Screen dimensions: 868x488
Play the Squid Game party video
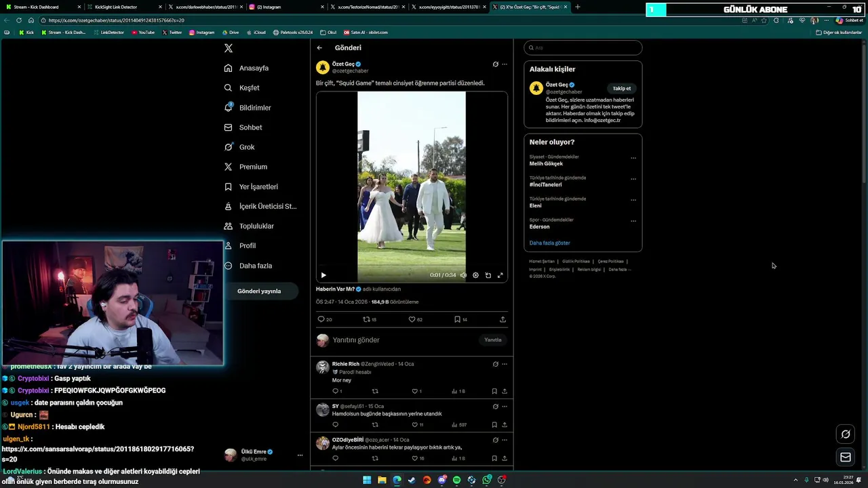(323, 275)
